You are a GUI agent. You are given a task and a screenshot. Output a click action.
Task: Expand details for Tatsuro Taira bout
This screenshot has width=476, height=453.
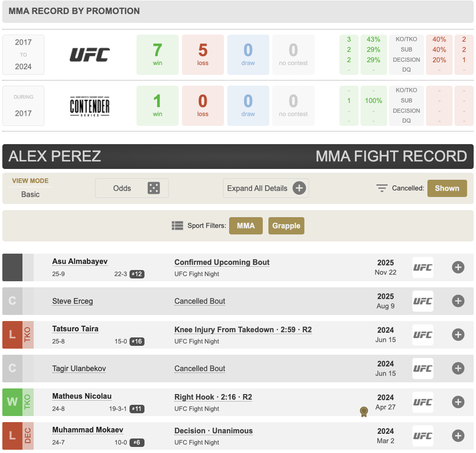[x=458, y=335]
